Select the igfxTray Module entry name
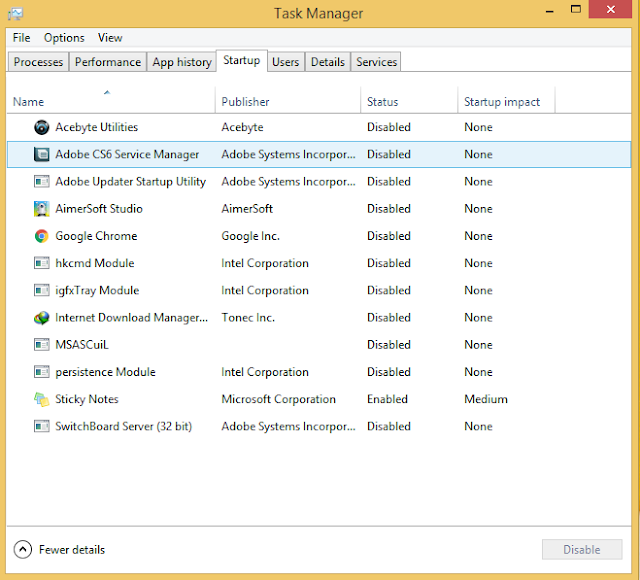The height and width of the screenshot is (580, 640). click(97, 291)
